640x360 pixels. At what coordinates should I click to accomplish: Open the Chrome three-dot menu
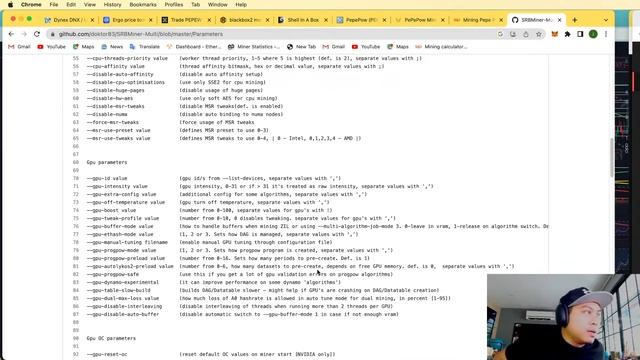pos(606,34)
